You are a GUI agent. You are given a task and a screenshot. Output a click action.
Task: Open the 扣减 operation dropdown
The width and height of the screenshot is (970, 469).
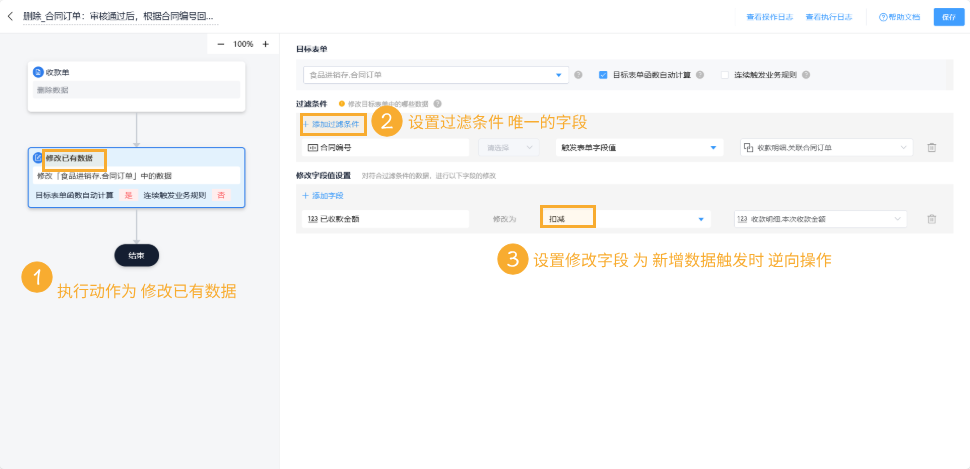pos(625,219)
